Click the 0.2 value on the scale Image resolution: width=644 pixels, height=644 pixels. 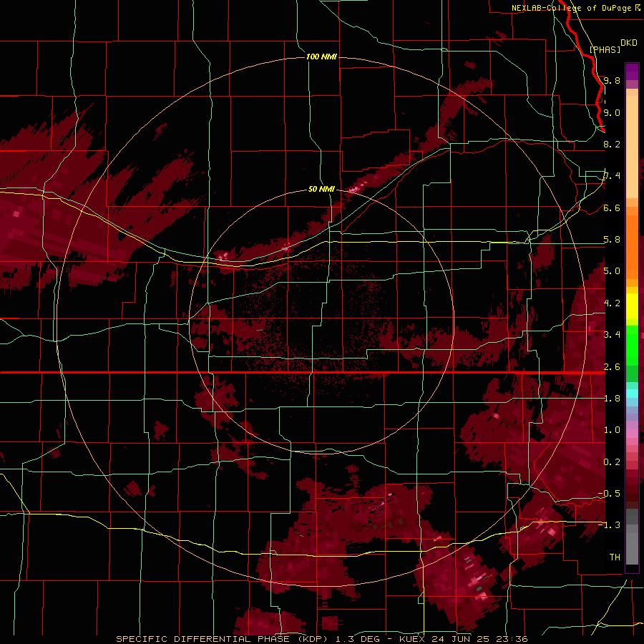point(612,462)
